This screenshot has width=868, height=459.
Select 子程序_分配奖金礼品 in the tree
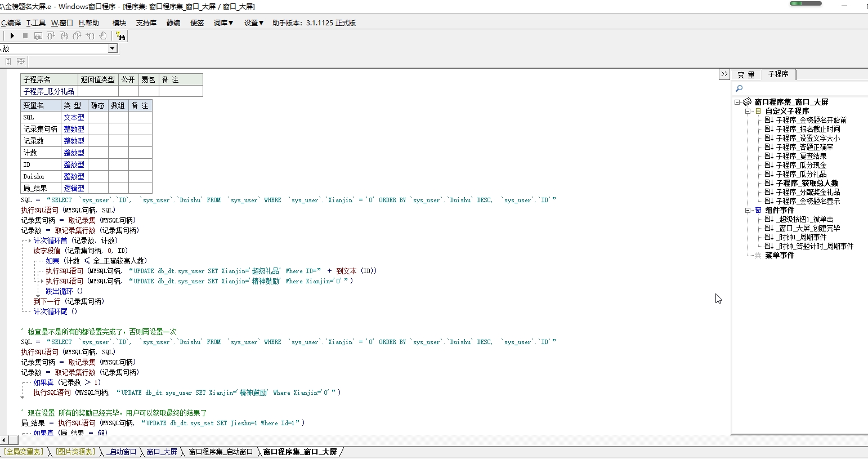[808, 192]
